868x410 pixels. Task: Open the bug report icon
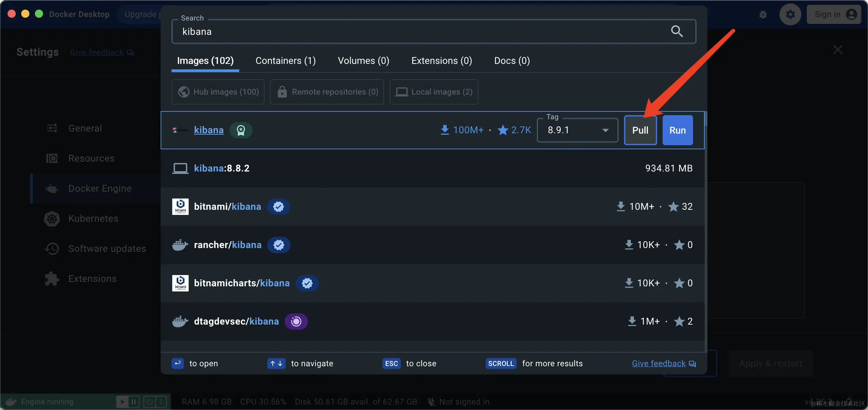point(763,14)
